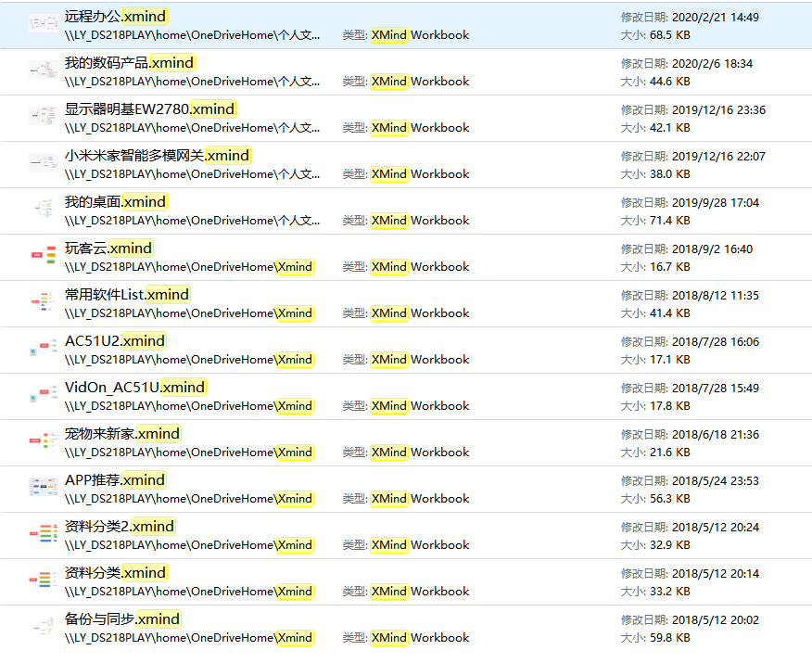812x663 pixels.
Task: Click the file name 远程办公.xmind
Action: (116, 17)
